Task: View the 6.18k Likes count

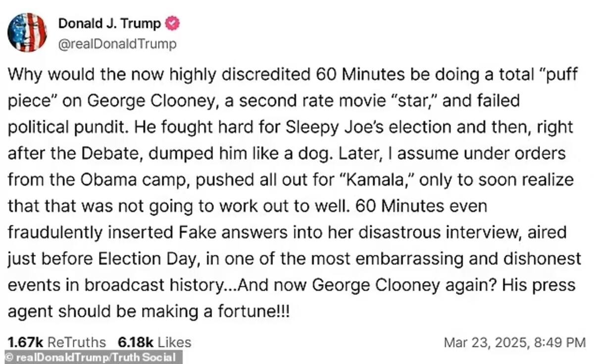Action: coord(154,342)
